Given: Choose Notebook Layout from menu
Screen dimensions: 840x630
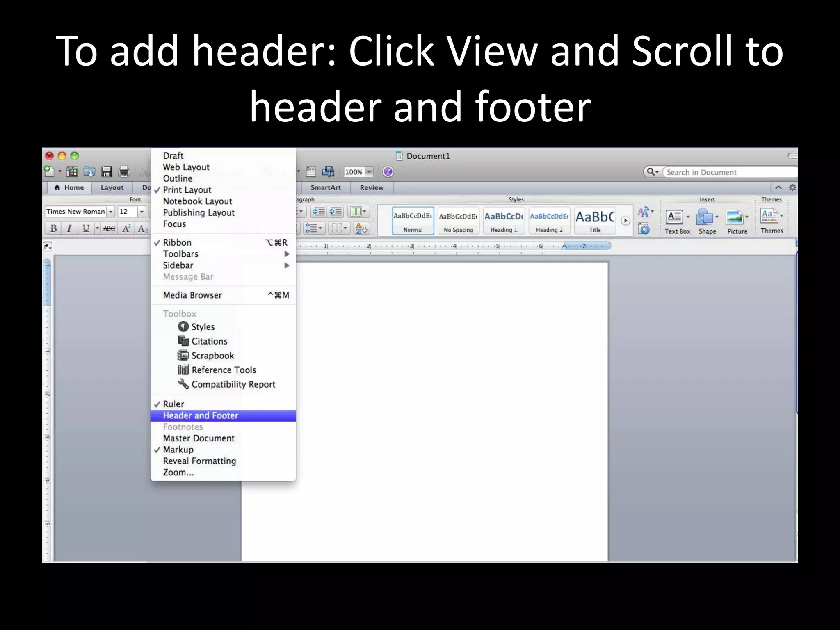Looking at the screenshot, I should [223, 201].
